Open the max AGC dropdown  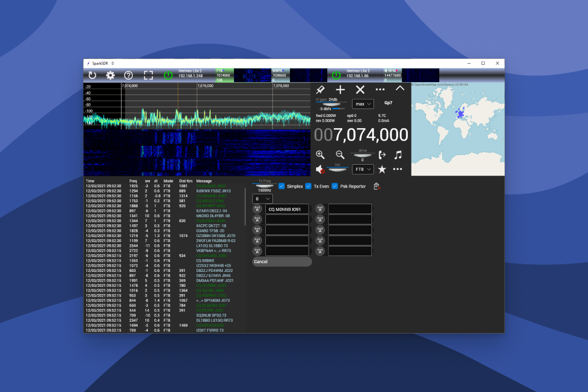coord(362,104)
